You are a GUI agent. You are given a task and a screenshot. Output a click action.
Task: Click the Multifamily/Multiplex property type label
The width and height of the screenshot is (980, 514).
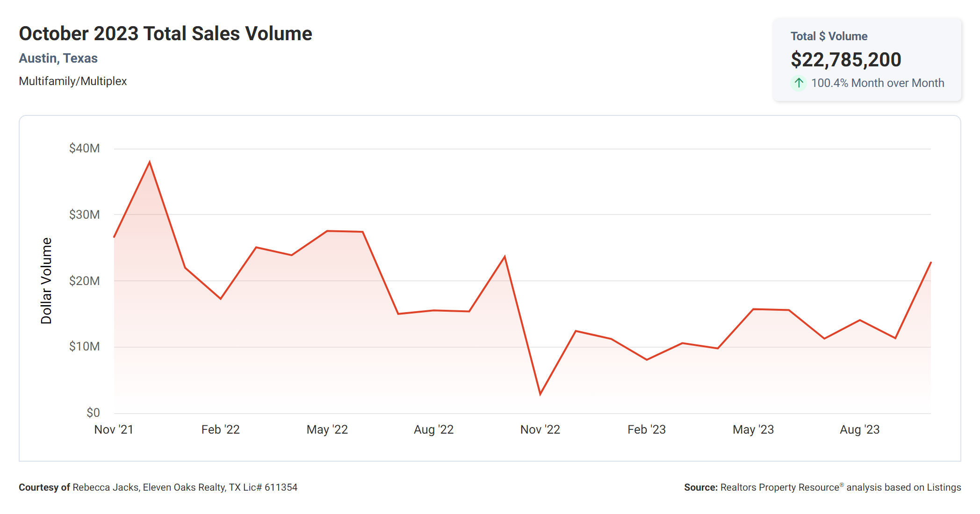tap(72, 81)
